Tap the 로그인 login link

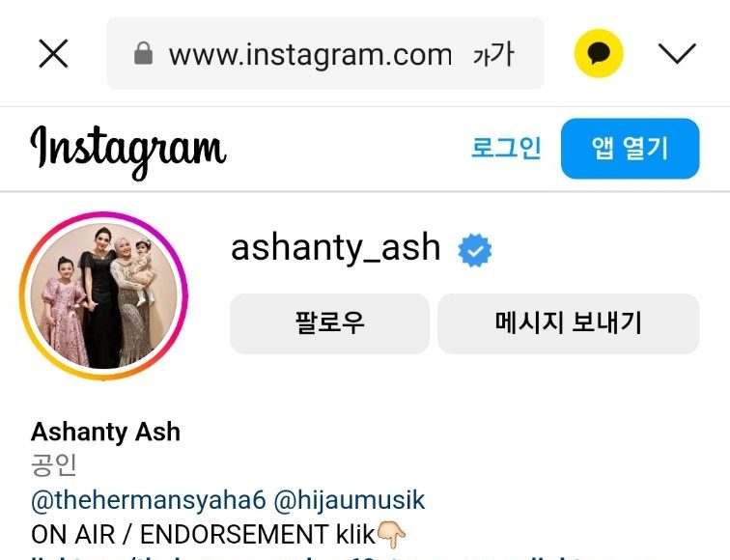[506, 148]
